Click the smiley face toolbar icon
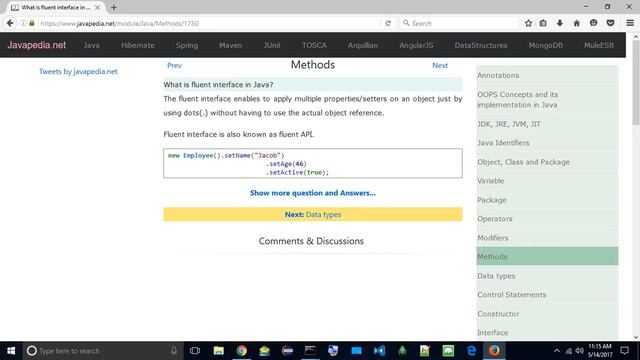Image resolution: width=640 pixels, height=360 pixels. (593, 23)
